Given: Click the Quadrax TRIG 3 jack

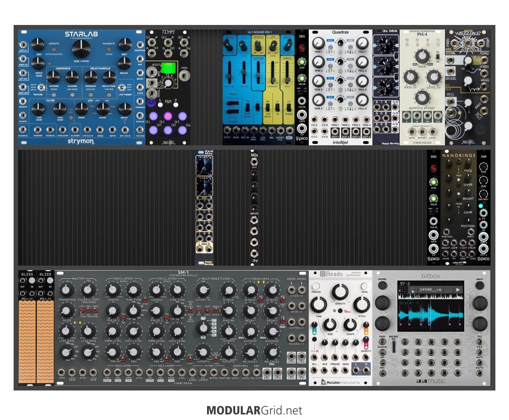Looking at the screenshot, I should click(x=356, y=120).
